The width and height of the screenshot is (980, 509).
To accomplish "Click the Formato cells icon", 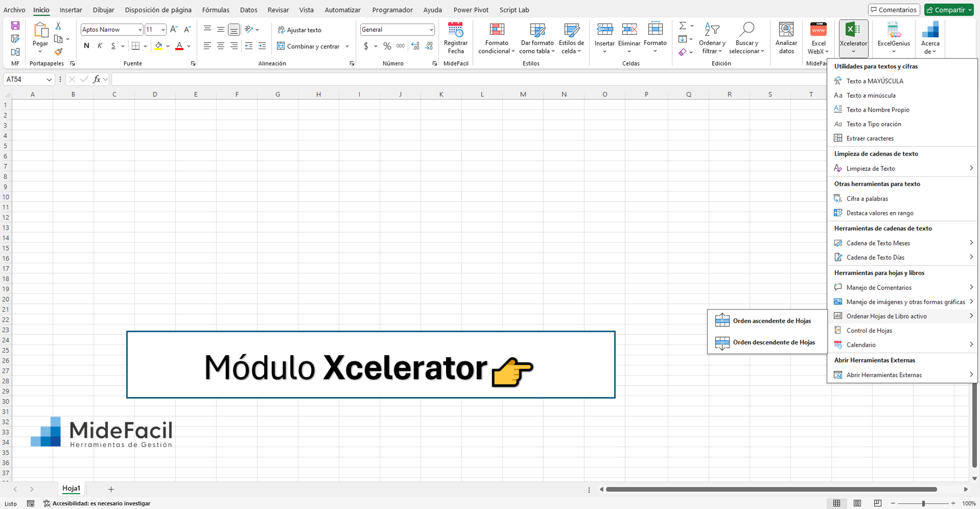I will 655,29.
